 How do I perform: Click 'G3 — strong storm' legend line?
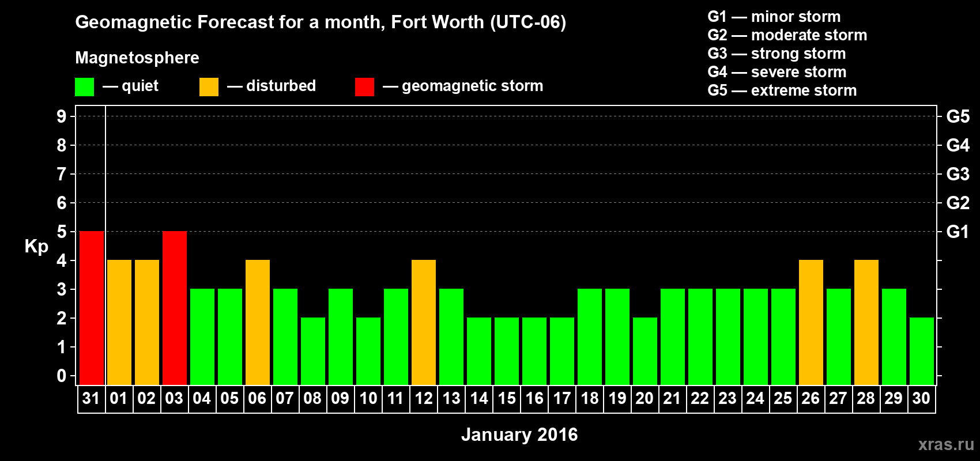tap(777, 54)
